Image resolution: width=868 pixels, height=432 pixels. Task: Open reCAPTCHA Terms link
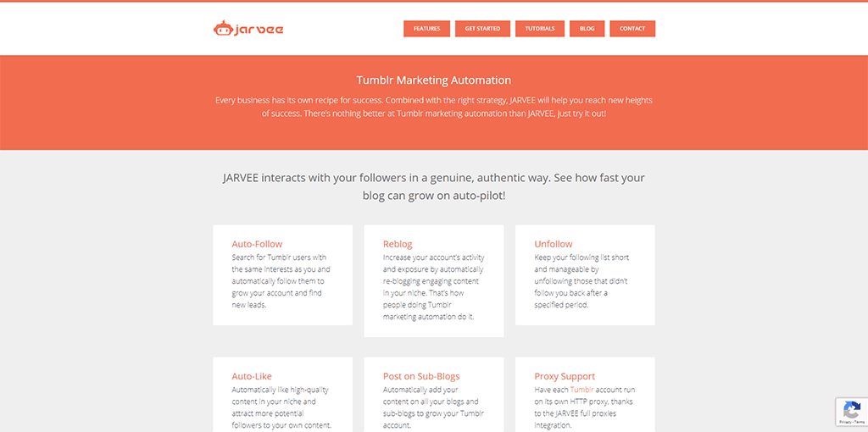tap(859, 422)
